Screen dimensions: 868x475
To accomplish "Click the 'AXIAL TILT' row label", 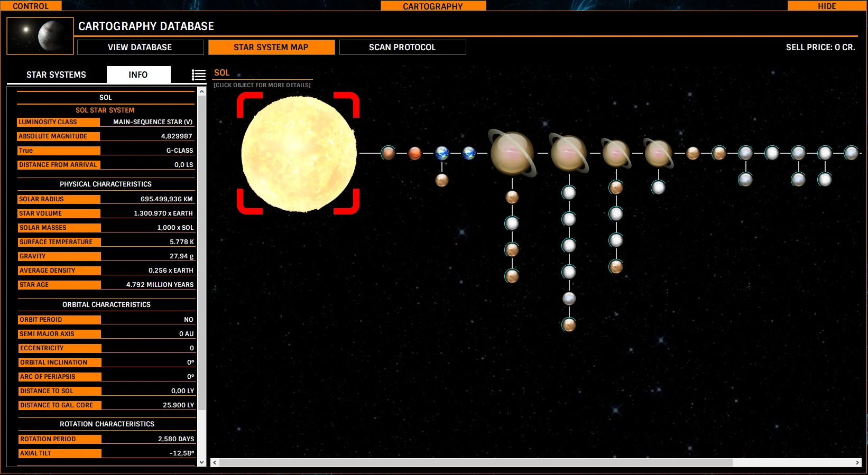I will pos(59,453).
